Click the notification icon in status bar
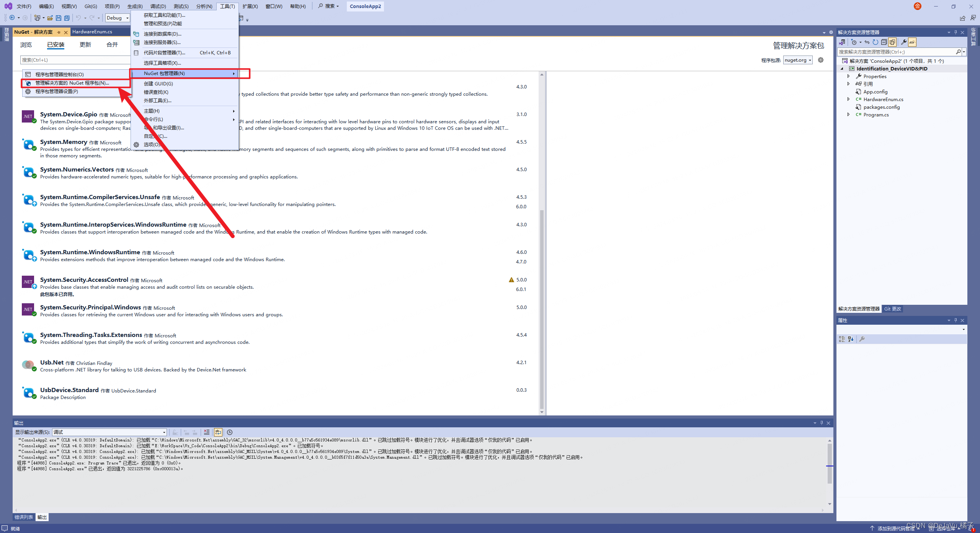Viewport: 980px width, 533px height. tap(972, 528)
